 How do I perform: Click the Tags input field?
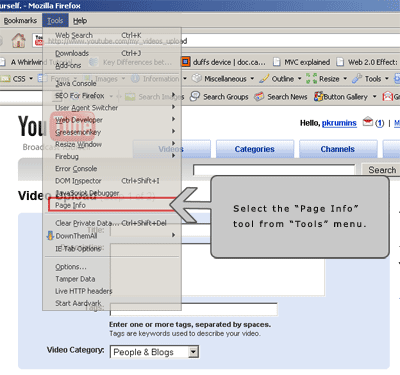click(194, 309)
